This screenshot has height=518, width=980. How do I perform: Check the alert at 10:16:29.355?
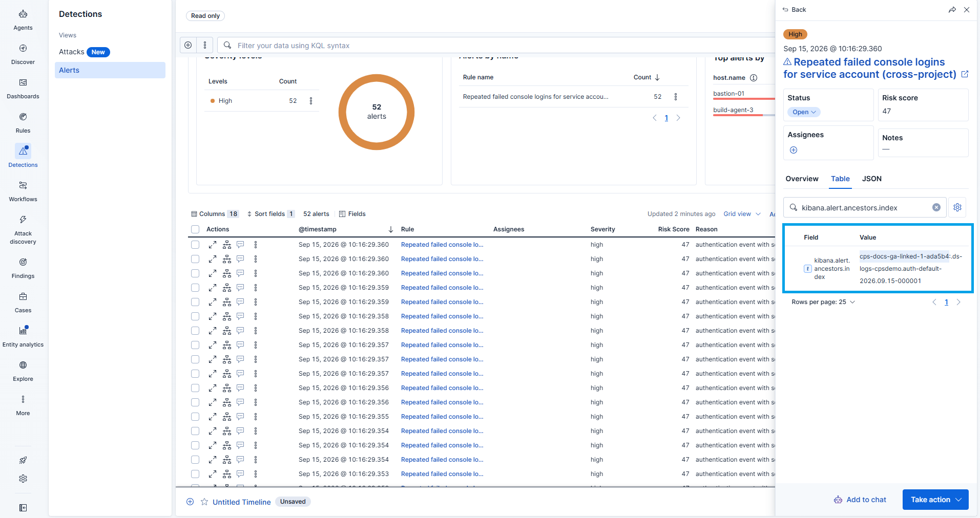click(x=195, y=417)
